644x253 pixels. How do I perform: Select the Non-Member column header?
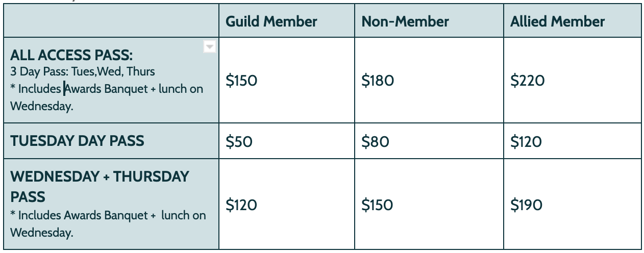405,21
